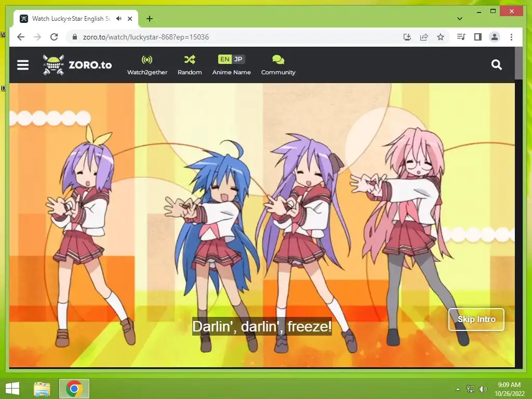This screenshot has height=399, width=532.
Task: View site security lock info
Action: pyautogui.click(x=75, y=37)
